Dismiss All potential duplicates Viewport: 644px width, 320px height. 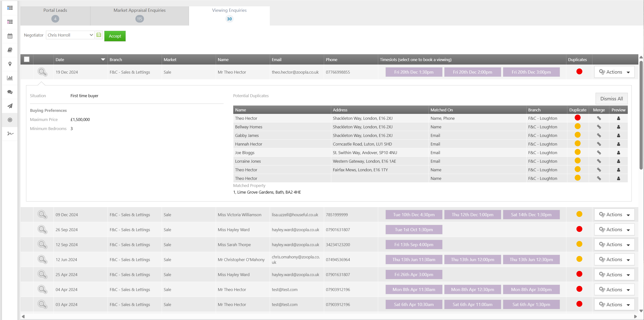click(612, 99)
